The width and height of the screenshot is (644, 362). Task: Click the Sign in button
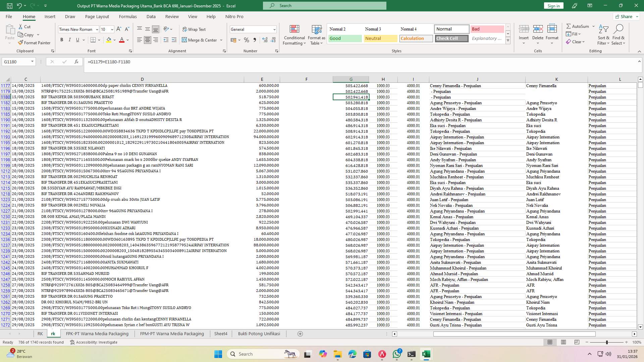click(x=553, y=5)
